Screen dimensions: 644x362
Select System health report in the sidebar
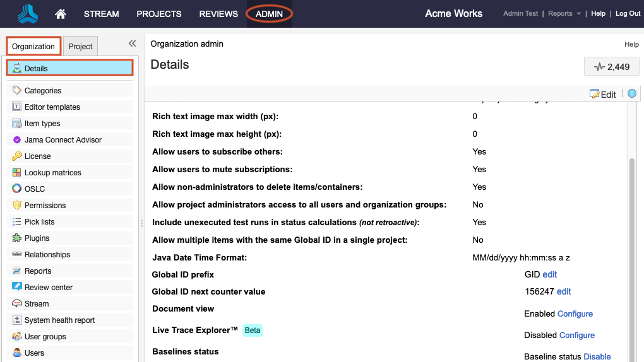70,320
